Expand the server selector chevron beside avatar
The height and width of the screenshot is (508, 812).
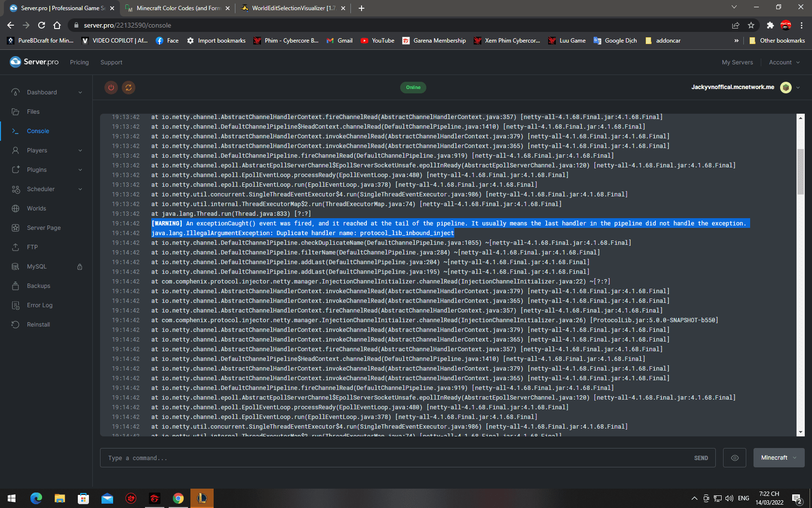tap(798, 88)
